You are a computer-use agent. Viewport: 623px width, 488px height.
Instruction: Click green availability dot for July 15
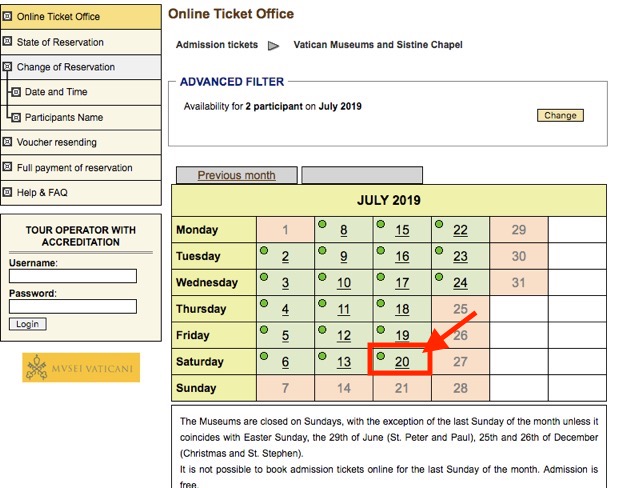(381, 224)
